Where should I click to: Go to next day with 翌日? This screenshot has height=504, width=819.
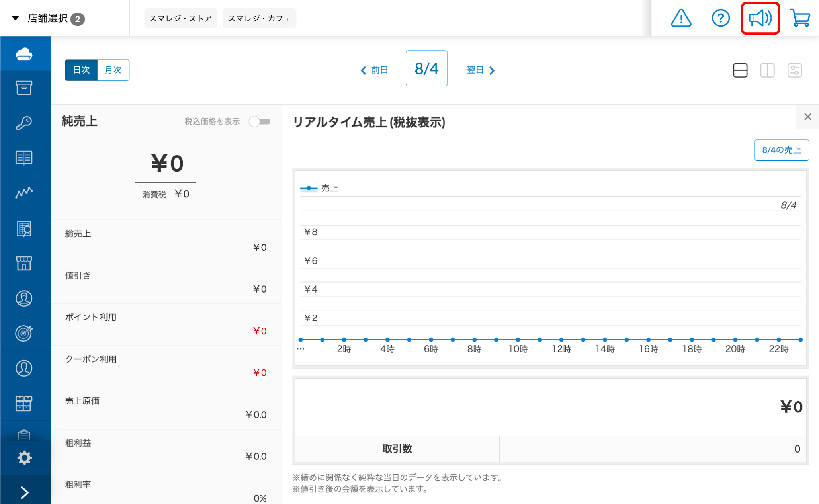(481, 70)
